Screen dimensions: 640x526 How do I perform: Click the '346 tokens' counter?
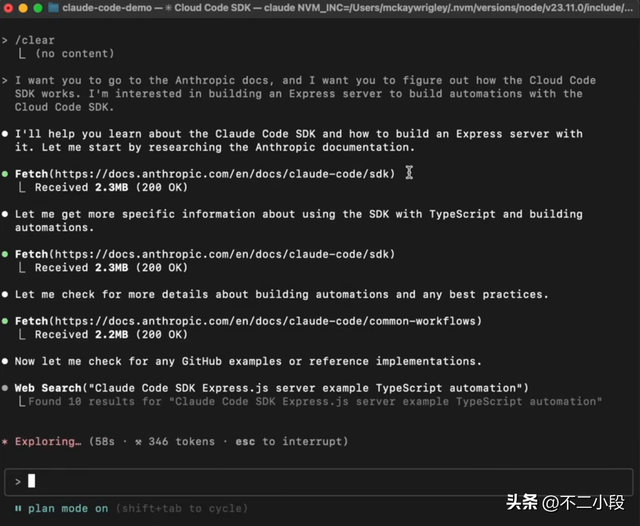[x=181, y=442]
